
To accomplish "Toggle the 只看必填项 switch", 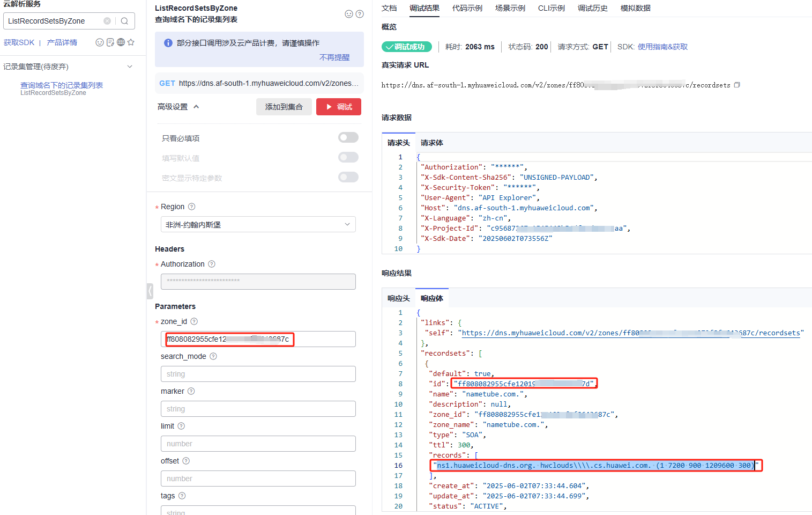I will 348,138.
